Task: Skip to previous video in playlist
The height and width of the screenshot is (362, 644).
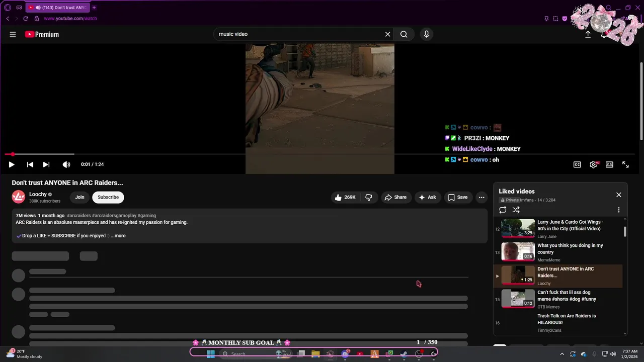Action: (30, 164)
